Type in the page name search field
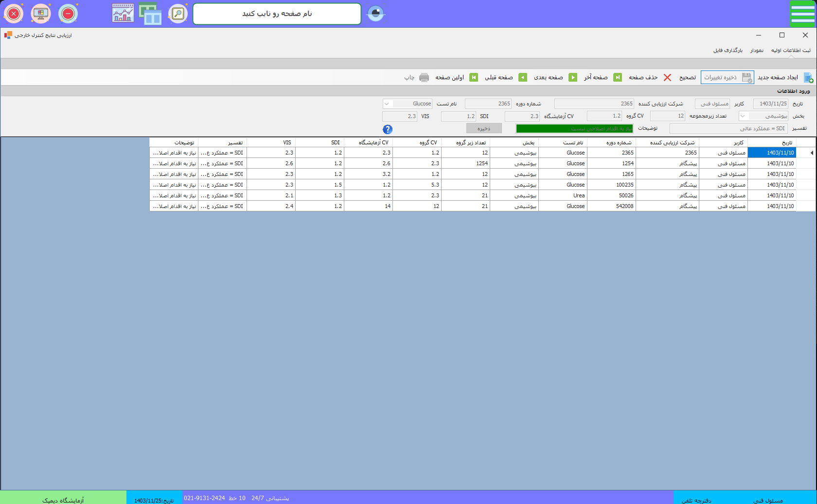 277,14
